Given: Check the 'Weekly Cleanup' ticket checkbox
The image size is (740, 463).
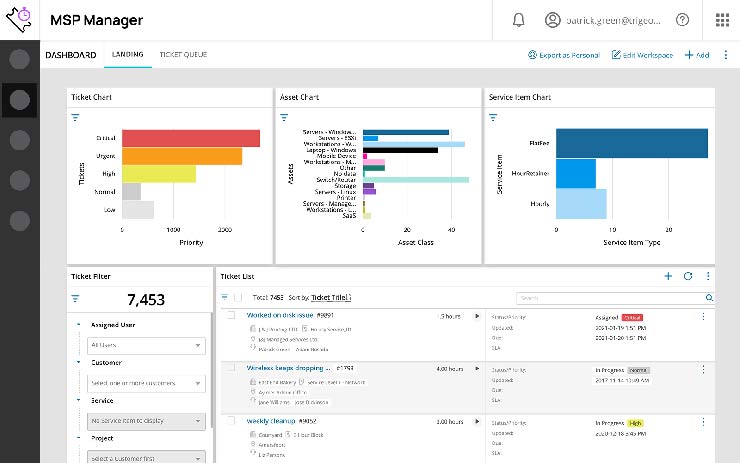Looking at the screenshot, I should [230, 421].
